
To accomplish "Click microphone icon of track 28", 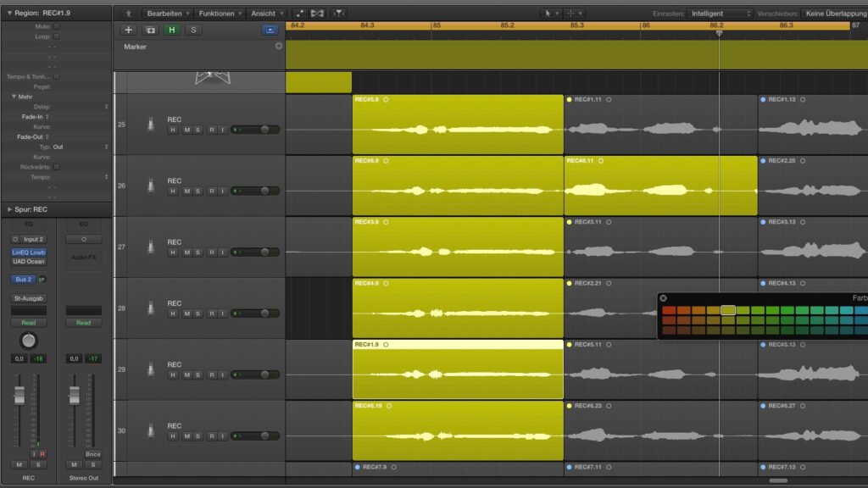I will point(151,308).
